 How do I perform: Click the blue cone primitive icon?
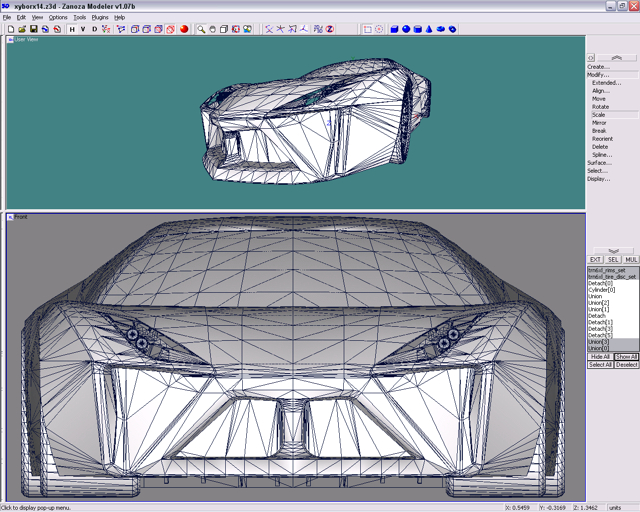[x=430, y=29]
